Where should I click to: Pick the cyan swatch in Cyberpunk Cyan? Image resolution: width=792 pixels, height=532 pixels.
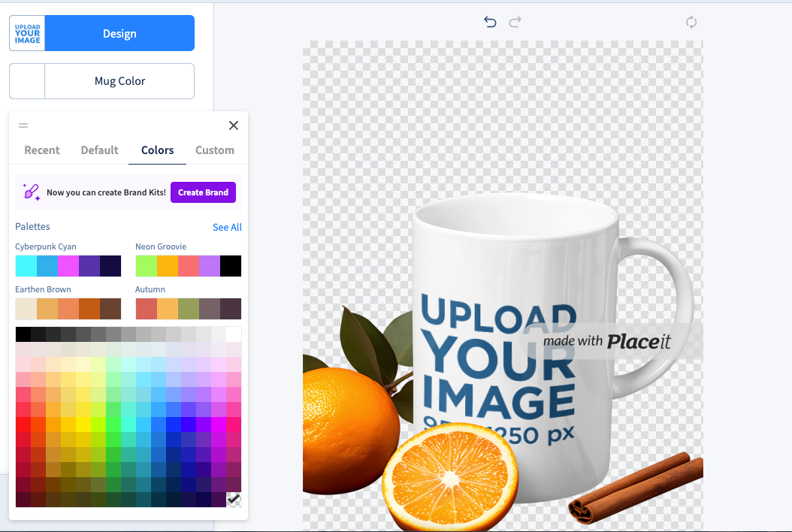[26, 266]
